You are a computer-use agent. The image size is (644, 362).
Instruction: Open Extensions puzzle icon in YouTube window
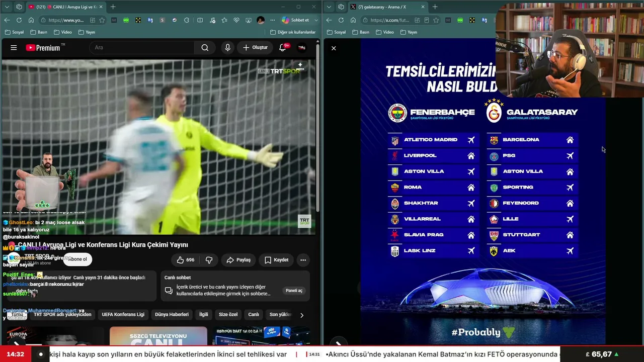(187, 20)
